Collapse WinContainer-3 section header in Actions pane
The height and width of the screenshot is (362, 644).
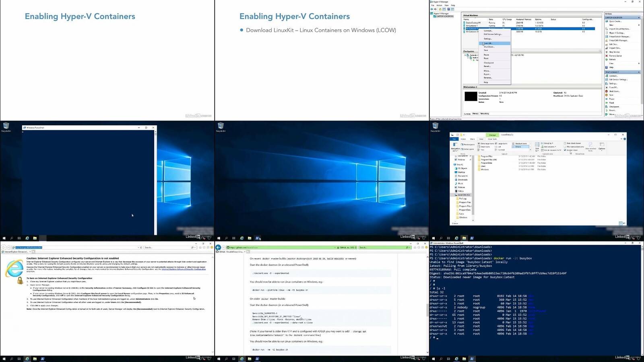(639, 72)
